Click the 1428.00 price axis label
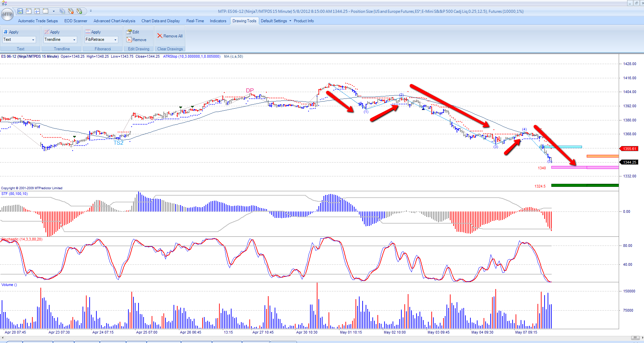 click(630, 64)
